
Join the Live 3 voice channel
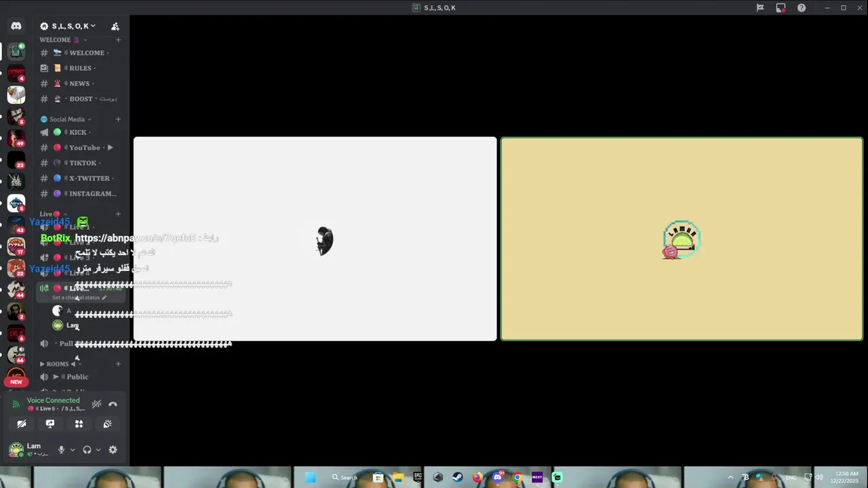[x=80, y=258]
